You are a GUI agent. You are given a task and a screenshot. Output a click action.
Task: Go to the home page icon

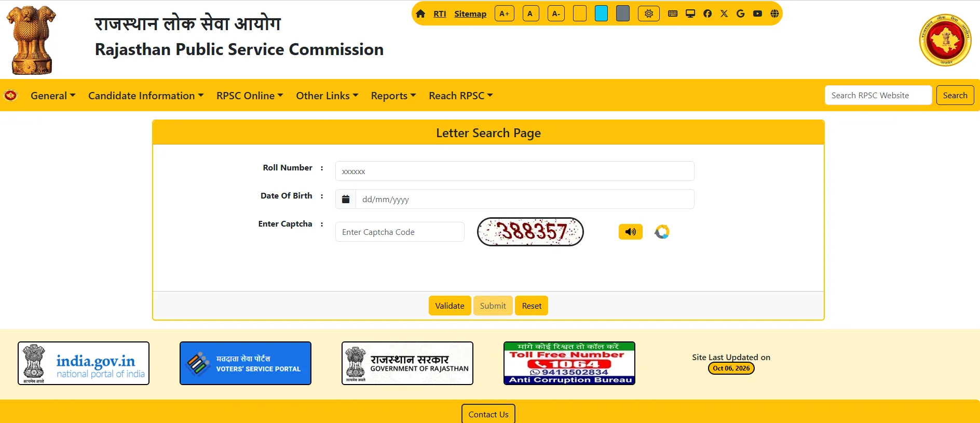(420, 14)
